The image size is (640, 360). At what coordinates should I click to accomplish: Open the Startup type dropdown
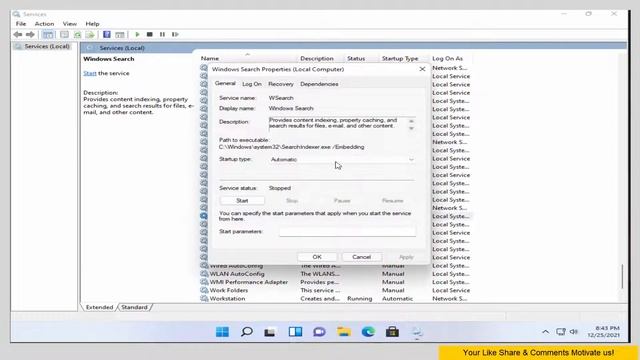tap(342, 160)
